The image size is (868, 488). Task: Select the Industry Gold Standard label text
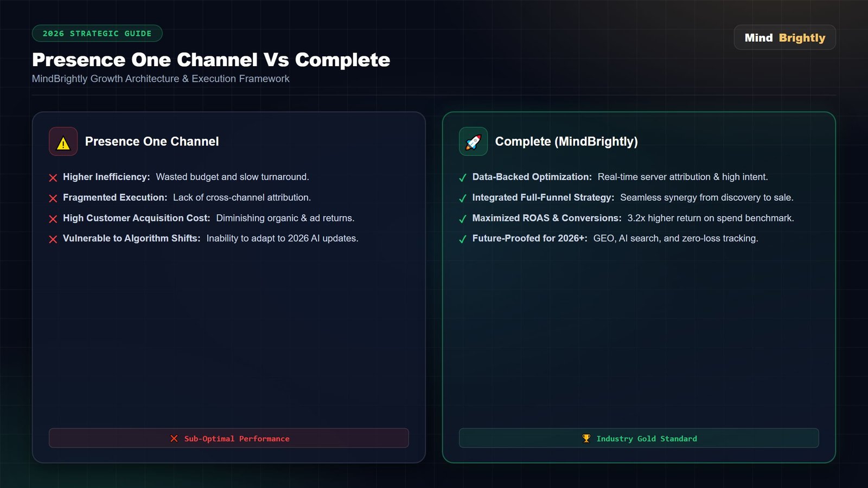click(x=647, y=439)
